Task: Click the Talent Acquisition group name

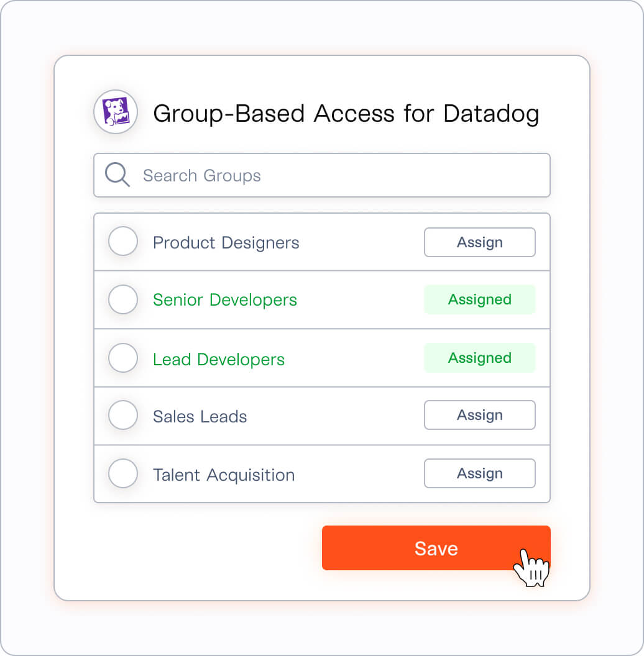Action: (224, 475)
